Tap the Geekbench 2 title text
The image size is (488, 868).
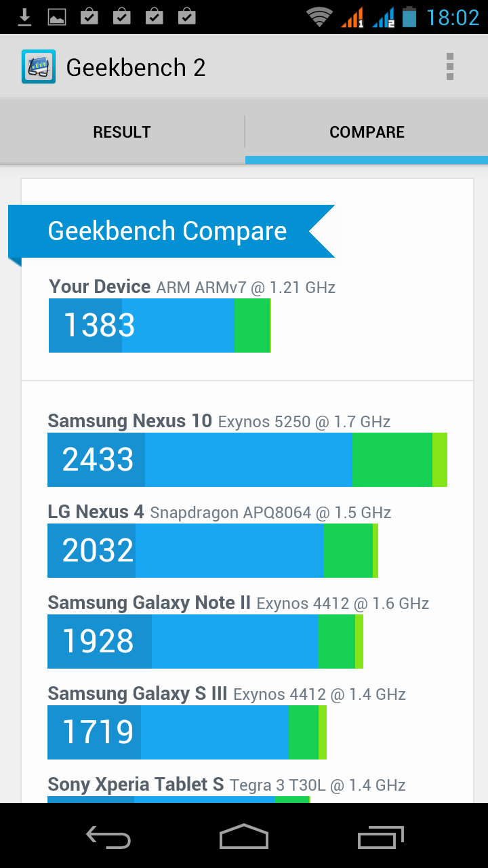[136, 67]
